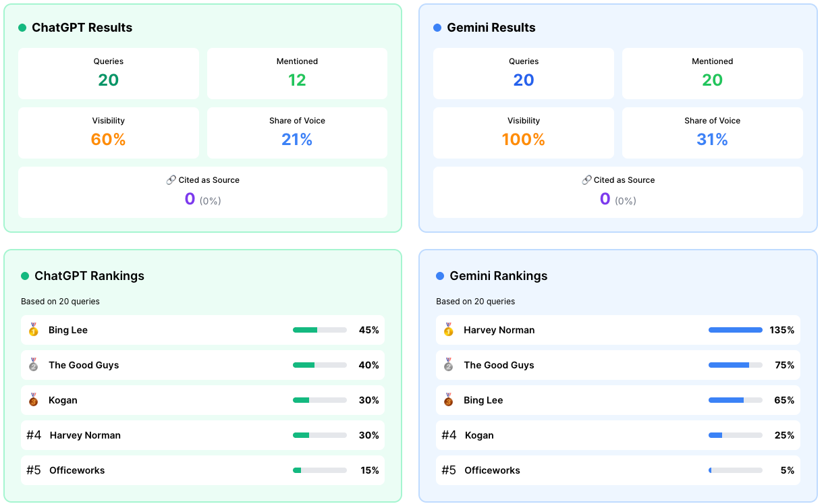Select the #4 Kogan row in Gemini Rankings
The height and width of the screenshot is (504, 824).
pyautogui.click(x=618, y=435)
